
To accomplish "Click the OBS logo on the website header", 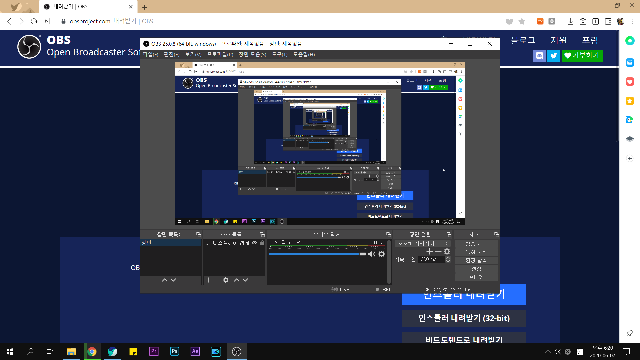I will tap(29, 47).
